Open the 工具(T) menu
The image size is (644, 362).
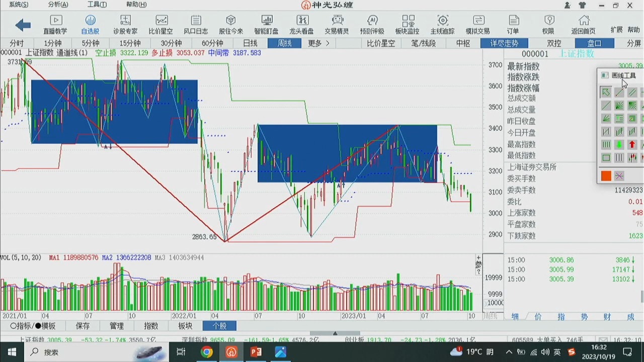pos(97,5)
